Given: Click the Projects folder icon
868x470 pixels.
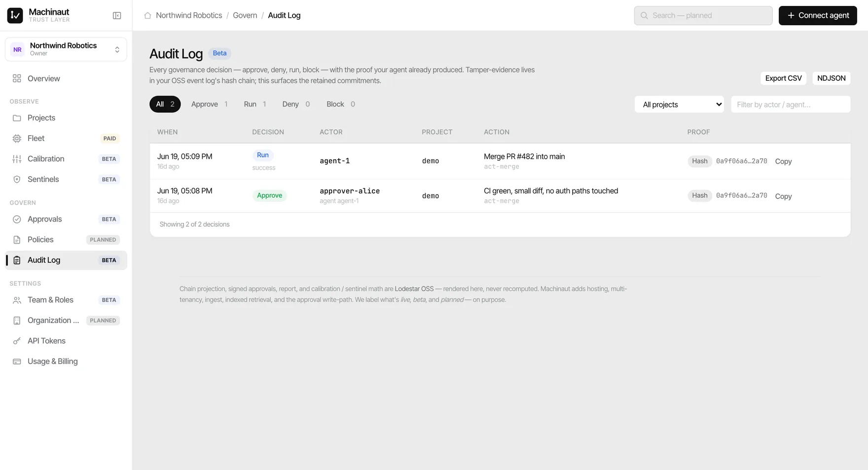Looking at the screenshot, I should coord(17,118).
